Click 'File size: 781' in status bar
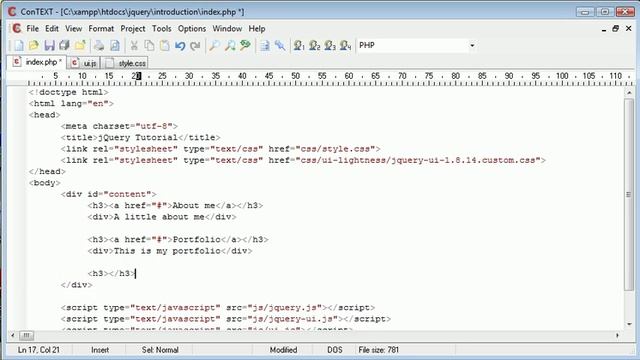This screenshot has height=360, width=640. pyautogui.click(x=378, y=350)
